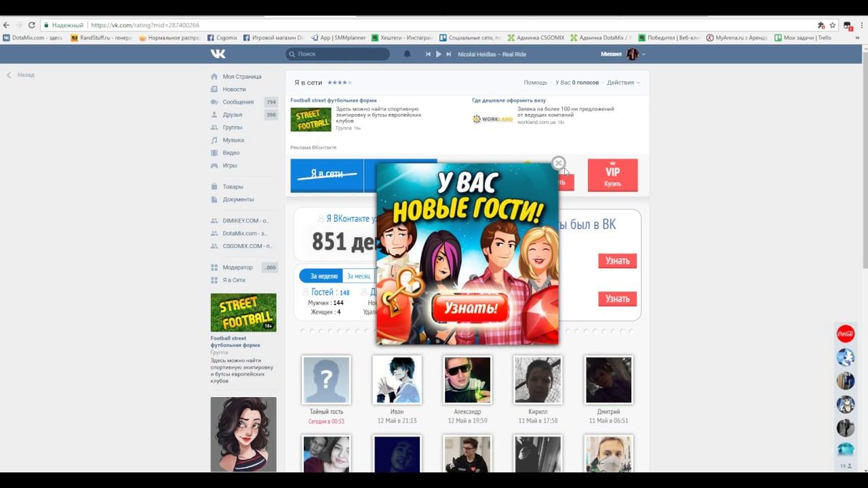Skip to the next track in VK player
868x488 pixels.
pyautogui.click(x=448, y=54)
